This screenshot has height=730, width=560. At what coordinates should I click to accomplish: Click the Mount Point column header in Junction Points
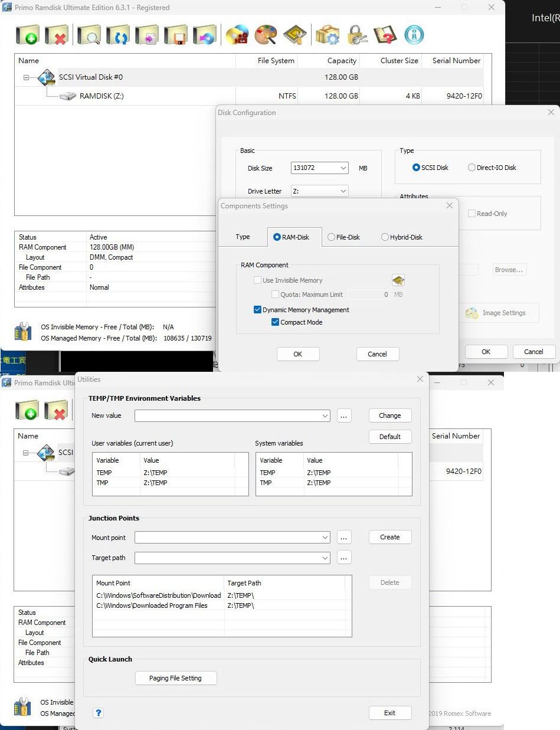tap(158, 583)
